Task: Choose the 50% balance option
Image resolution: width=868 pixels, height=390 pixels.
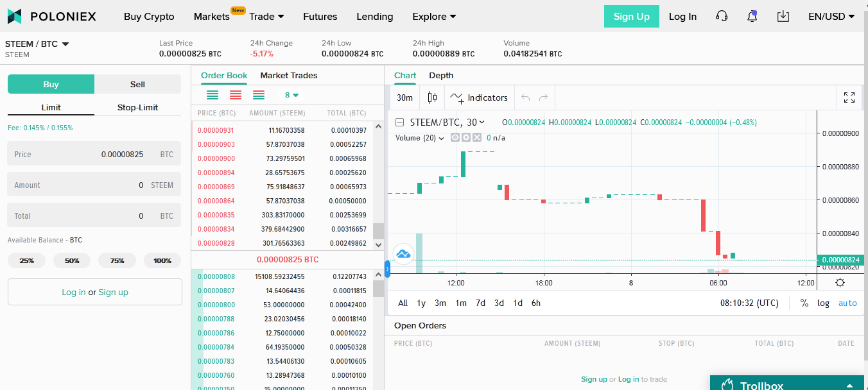Action: pos(72,260)
